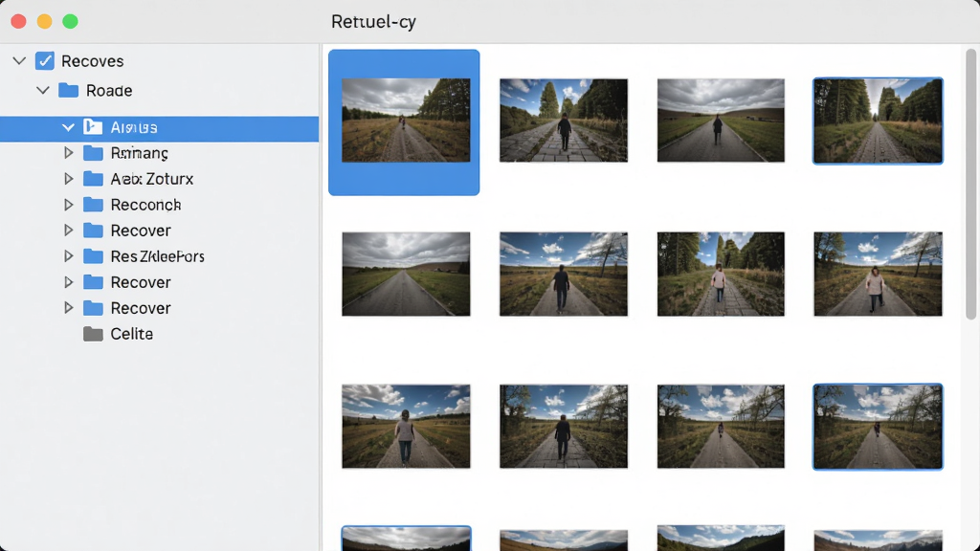The width and height of the screenshot is (980, 551).
Task: Select photo of empty road under gray clouds
Action: coord(406,274)
